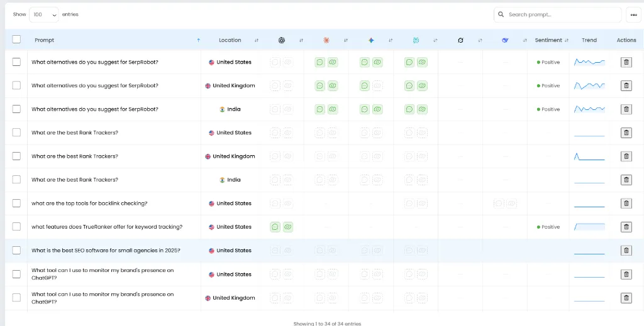This screenshot has width=644, height=326.
Task: Click the Perplexity column logo in header
Action: click(x=416, y=40)
